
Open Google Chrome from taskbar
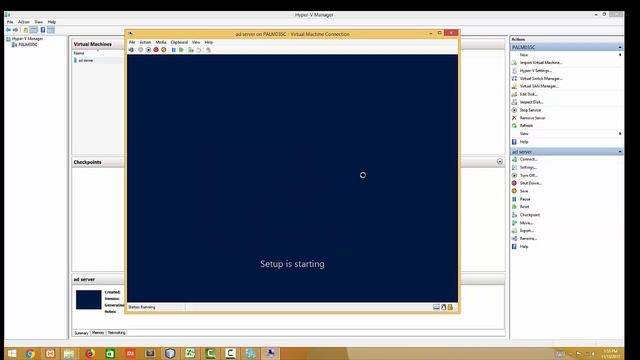[x=30, y=353]
